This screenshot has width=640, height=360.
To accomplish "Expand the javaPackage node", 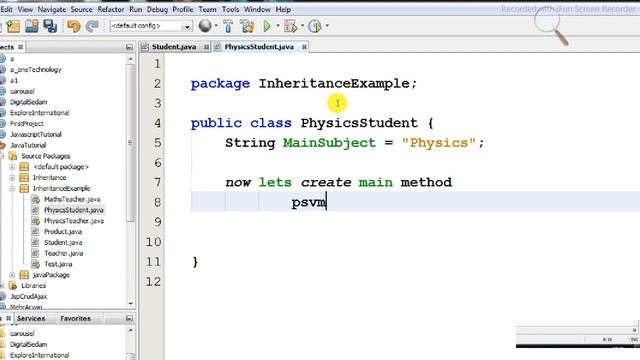I will [12, 275].
